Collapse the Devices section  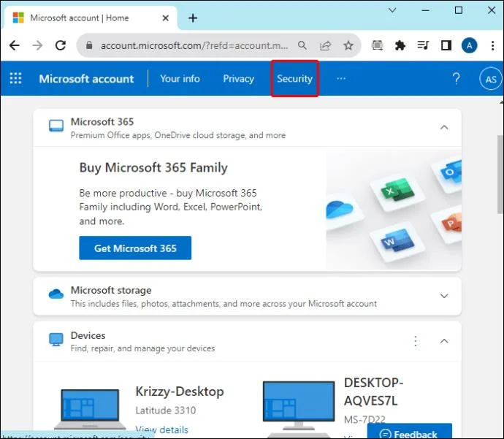tap(444, 341)
